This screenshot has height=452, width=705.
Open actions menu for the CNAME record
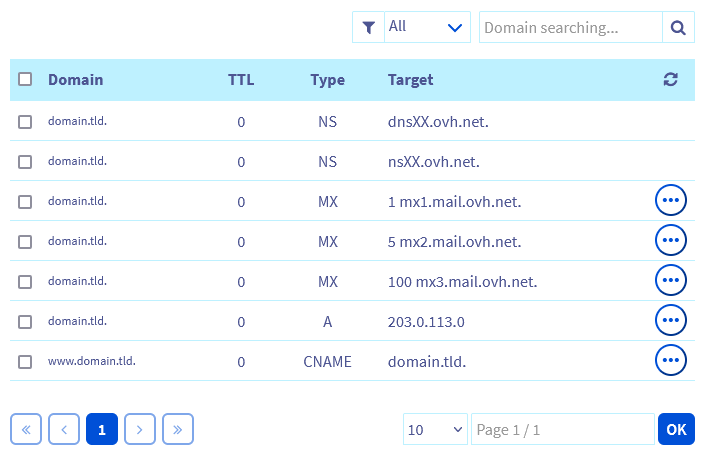click(x=670, y=360)
